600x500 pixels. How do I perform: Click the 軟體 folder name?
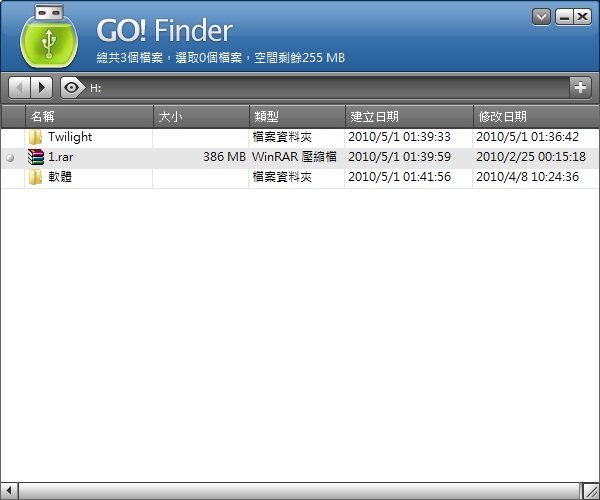(x=60, y=177)
